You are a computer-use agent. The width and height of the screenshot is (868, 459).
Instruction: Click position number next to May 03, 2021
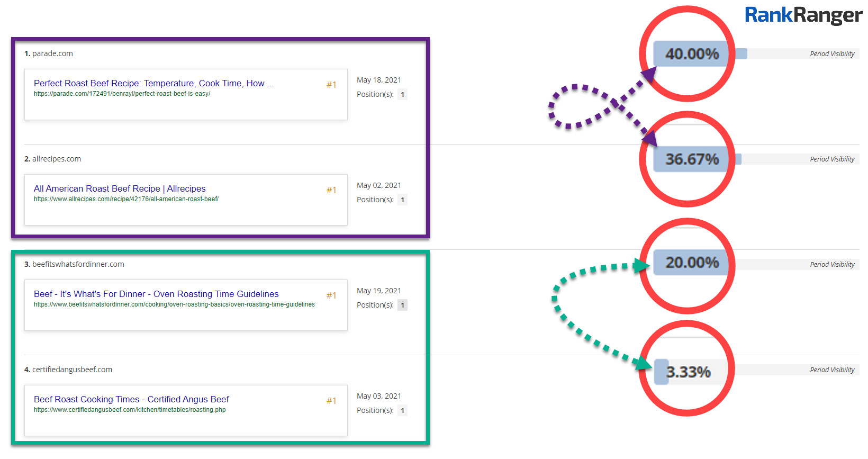click(402, 411)
